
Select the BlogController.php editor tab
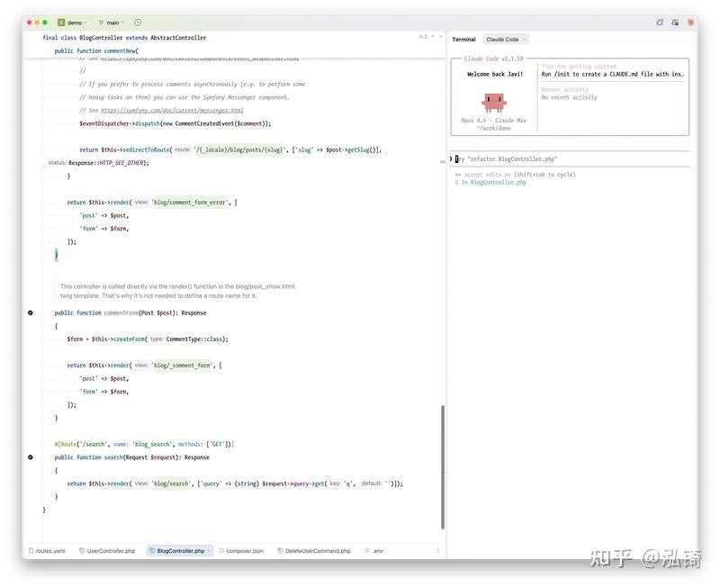181,551
